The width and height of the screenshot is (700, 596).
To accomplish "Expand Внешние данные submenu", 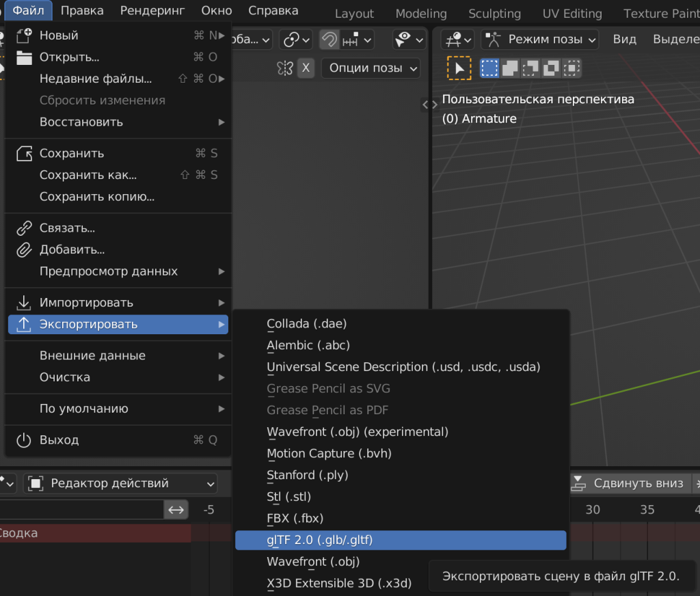I will click(118, 355).
